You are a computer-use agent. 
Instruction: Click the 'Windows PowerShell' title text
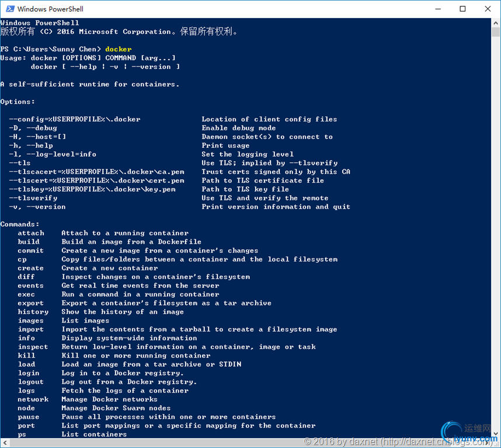pos(50,9)
